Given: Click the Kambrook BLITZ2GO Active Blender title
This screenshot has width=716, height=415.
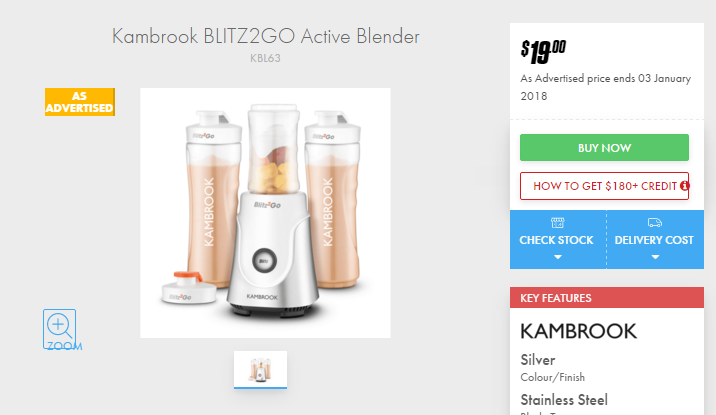Looking at the screenshot, I should click(265, 36).
